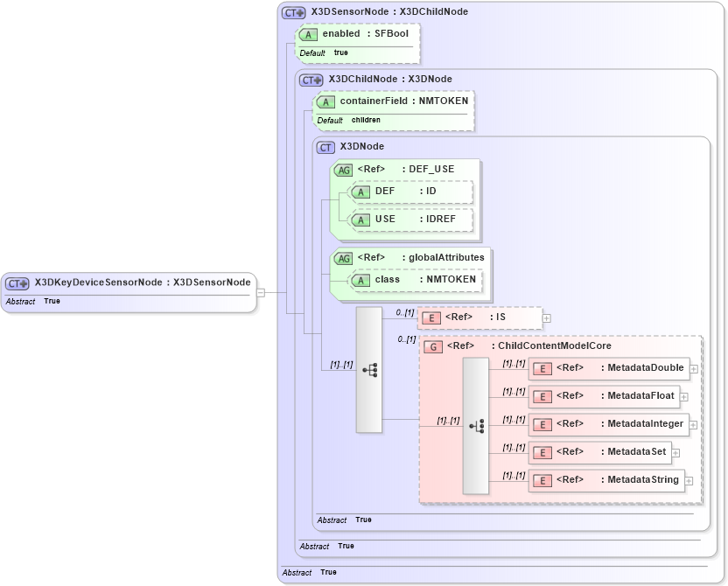Click the CT icon of X3DChildNode
This screenshot has height=586, width=728.
point(311,80)
